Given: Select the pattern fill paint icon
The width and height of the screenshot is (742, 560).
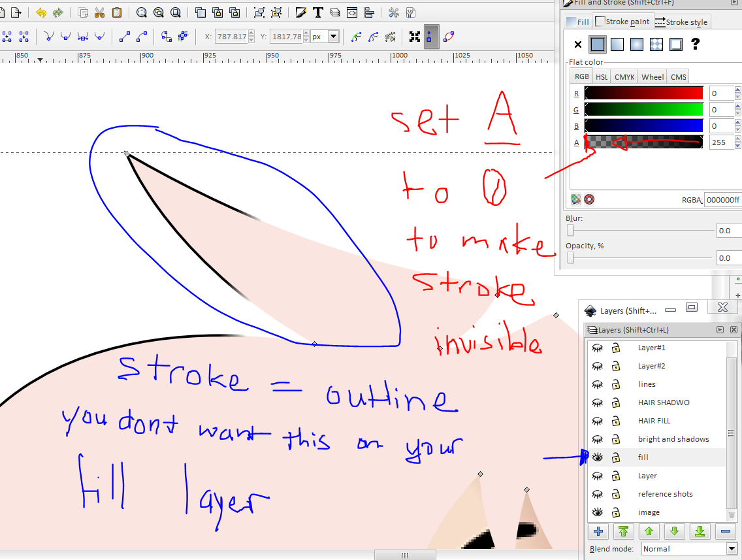Looking at the screenshot, I should point(656,44).
